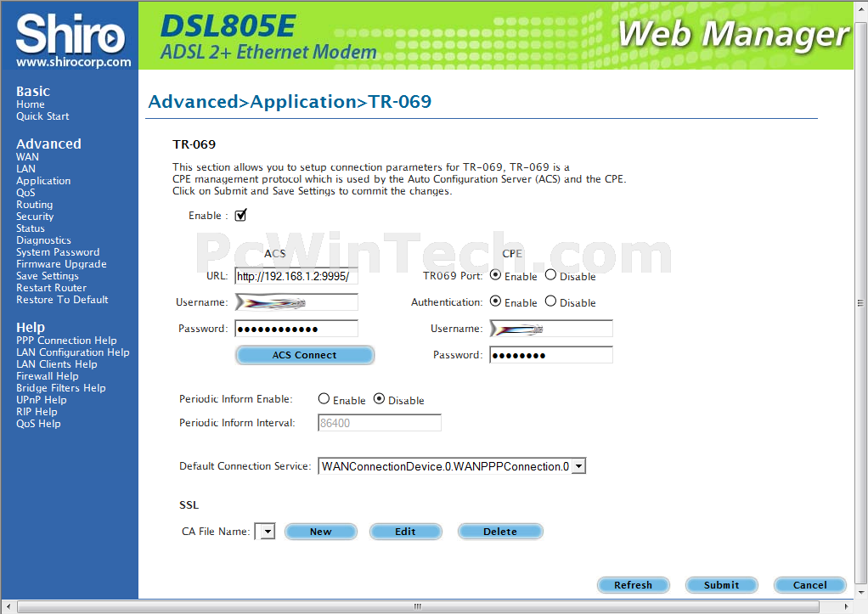Open Bridge Filters Help
Screen dimensions: 868x614
click(61, 388)
